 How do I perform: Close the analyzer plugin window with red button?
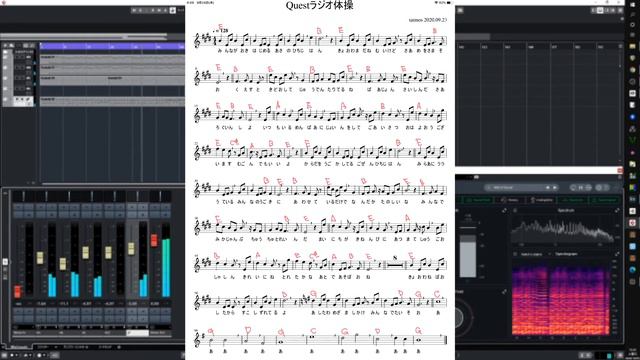[x=620, y=170]
